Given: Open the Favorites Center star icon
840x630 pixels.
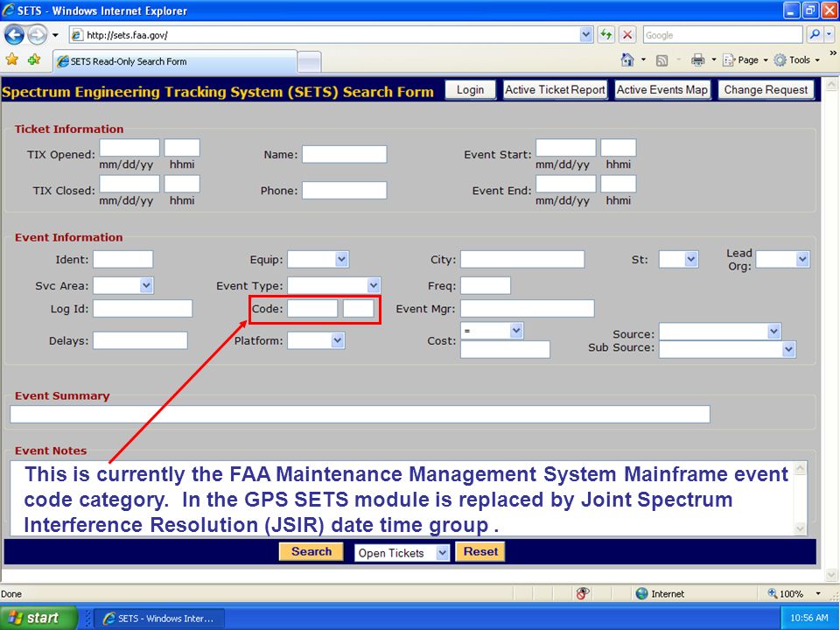Looking at the screenshot, I should pos(11,60).
